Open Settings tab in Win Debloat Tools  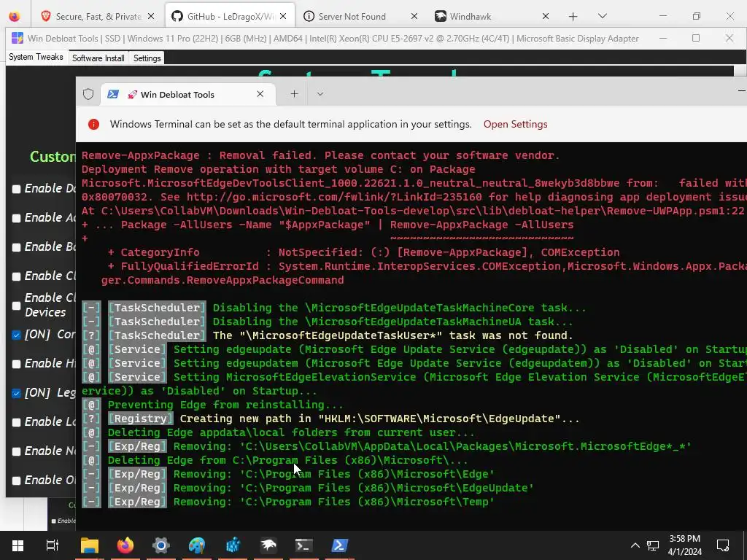(147, 58)
